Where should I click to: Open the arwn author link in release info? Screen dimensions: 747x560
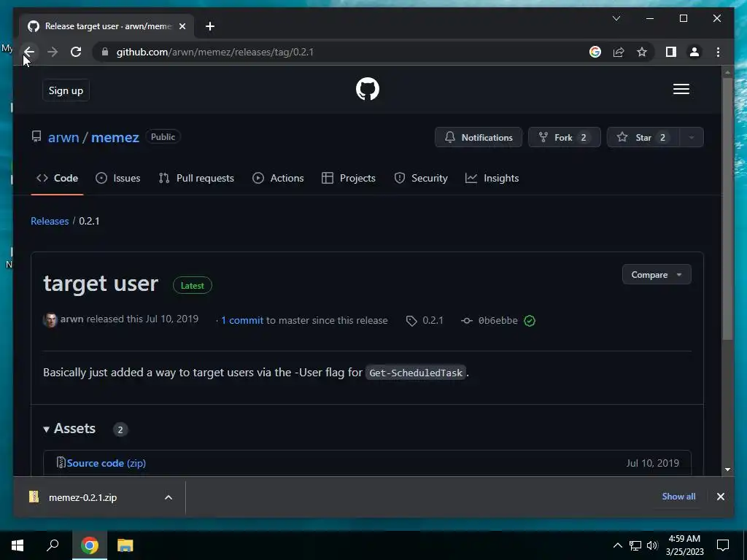(71, 319)
